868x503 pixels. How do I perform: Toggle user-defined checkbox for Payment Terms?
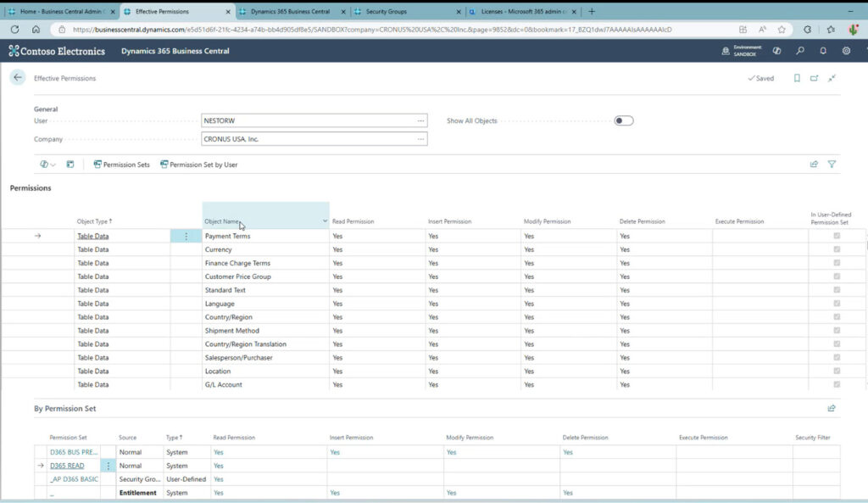837,236
